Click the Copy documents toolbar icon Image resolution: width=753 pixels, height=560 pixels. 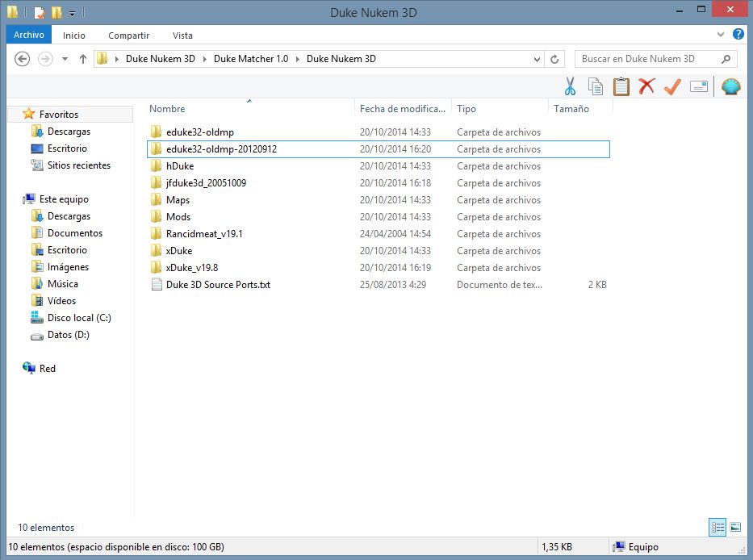pyautogui.click(x=596, y=86)
